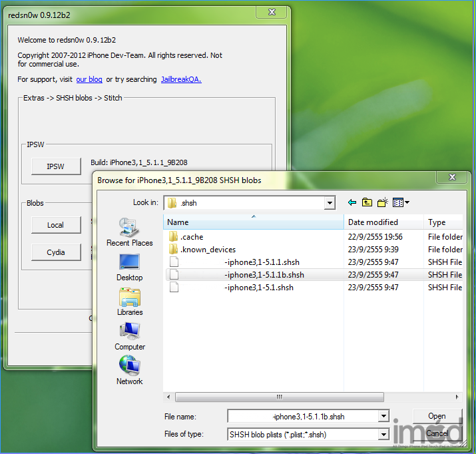This screenshot has width=476, height=454.
Task: Open Network in the places bar
Action: (x=130, y=371)
